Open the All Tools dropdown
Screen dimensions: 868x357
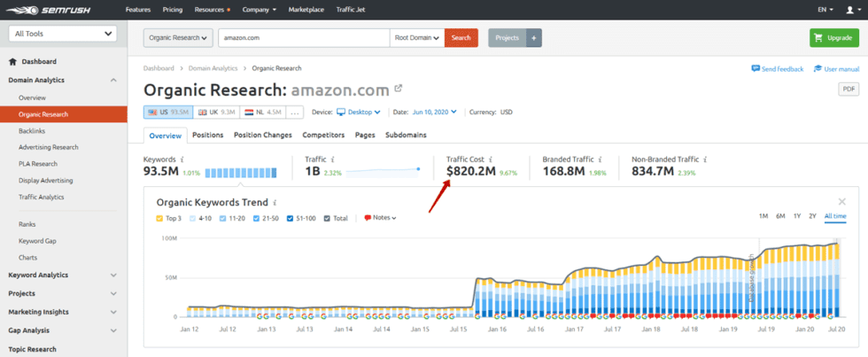62,34
